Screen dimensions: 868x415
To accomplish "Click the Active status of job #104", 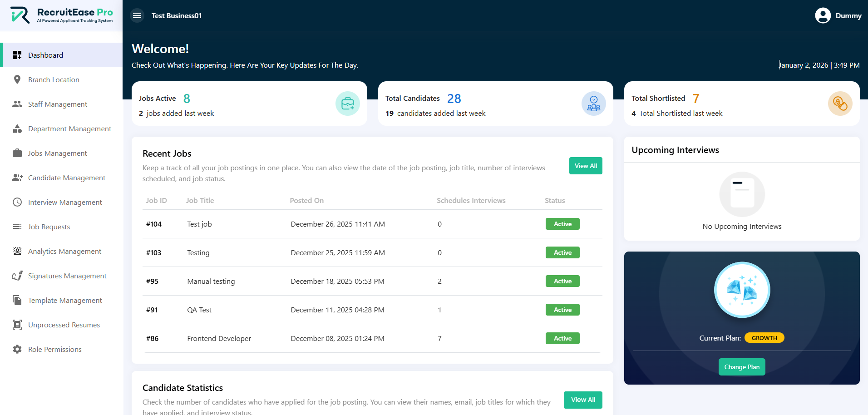I will click(x=562, y=224).
